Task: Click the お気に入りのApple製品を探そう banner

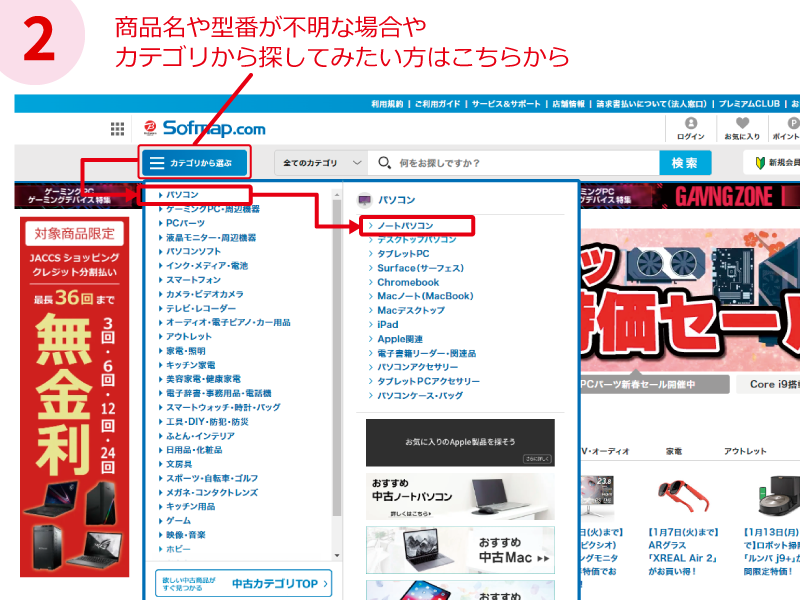Action: [460, 442]
